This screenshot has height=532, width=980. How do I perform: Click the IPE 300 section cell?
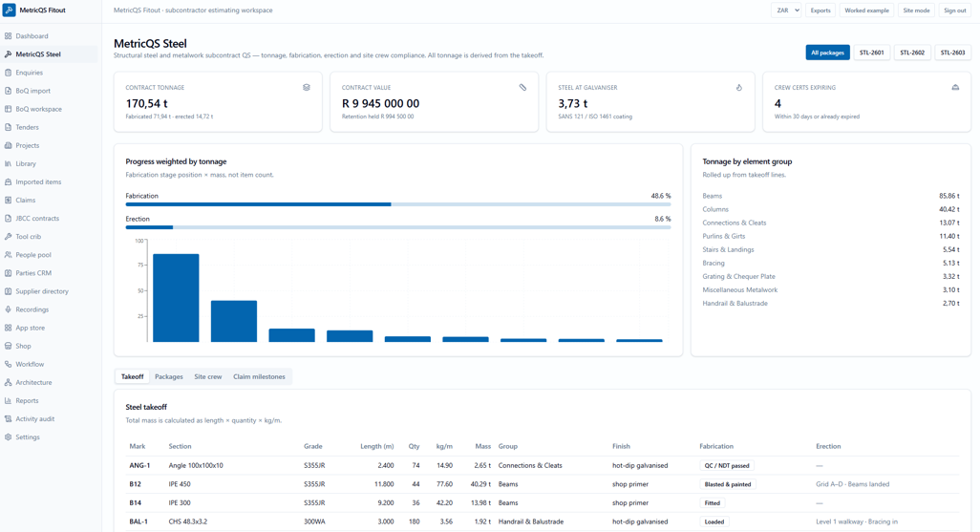coord(180,503)
